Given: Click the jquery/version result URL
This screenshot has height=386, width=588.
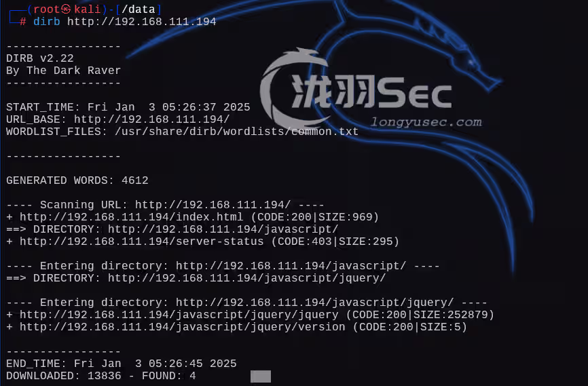Looking at the screenshot, I should coord(182,327).
